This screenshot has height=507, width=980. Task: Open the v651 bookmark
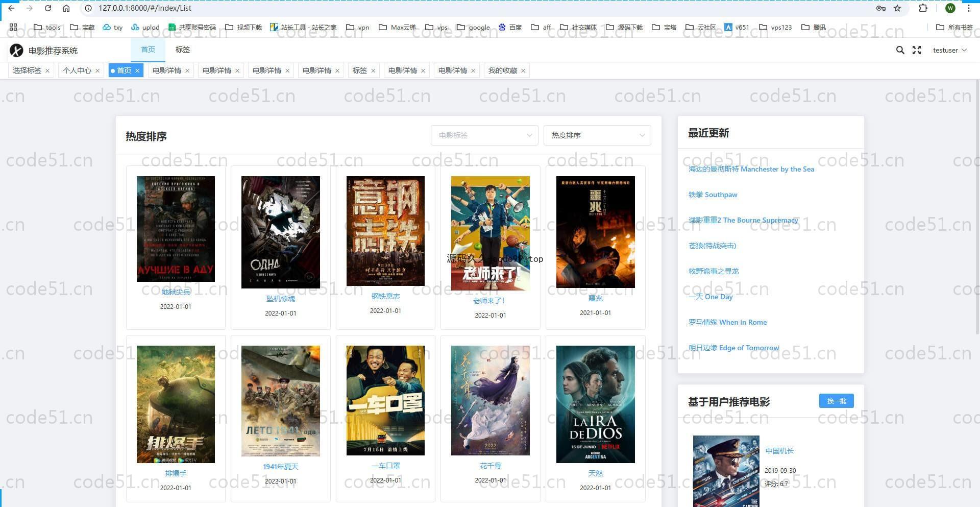[737, 28]
